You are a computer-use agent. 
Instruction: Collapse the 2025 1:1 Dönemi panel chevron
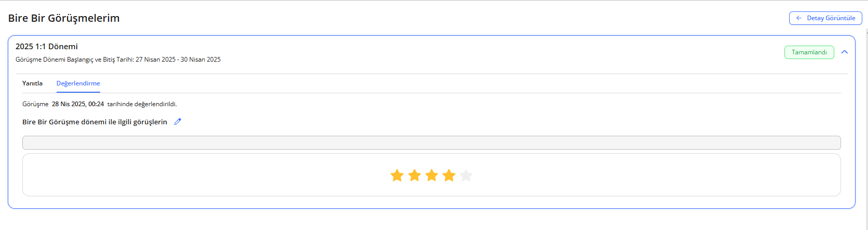[844, 52]
